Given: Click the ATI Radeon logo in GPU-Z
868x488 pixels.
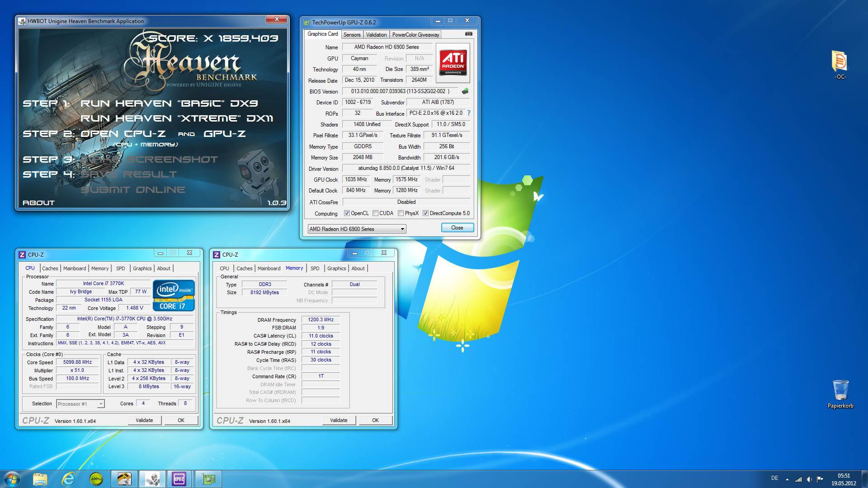Looking at the screenshot, I should pyautogui.click(x=453, y=63).
